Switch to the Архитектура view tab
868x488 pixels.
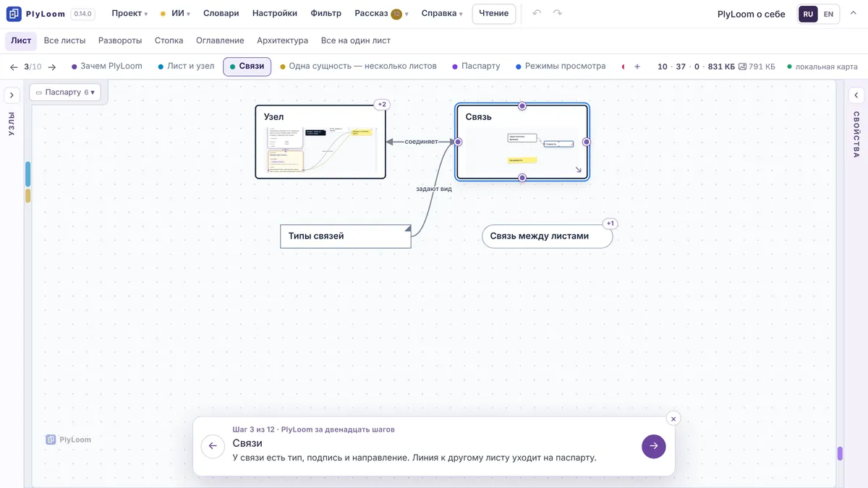pyautogui.click(x=282, y=40)
